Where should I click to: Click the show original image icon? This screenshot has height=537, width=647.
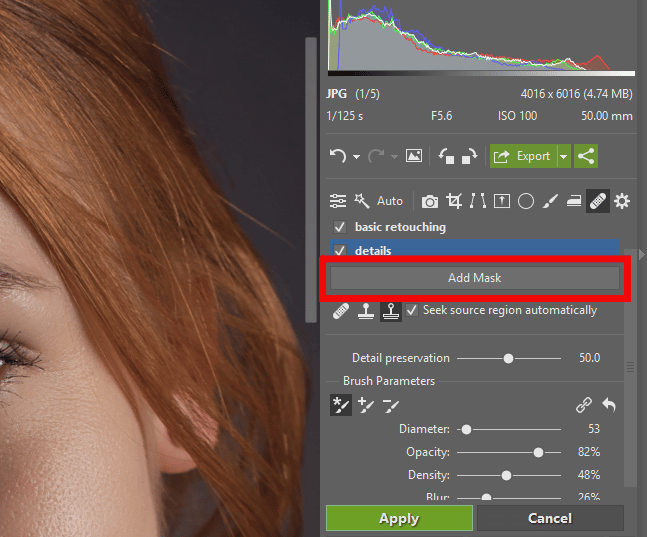coord(414,156)
